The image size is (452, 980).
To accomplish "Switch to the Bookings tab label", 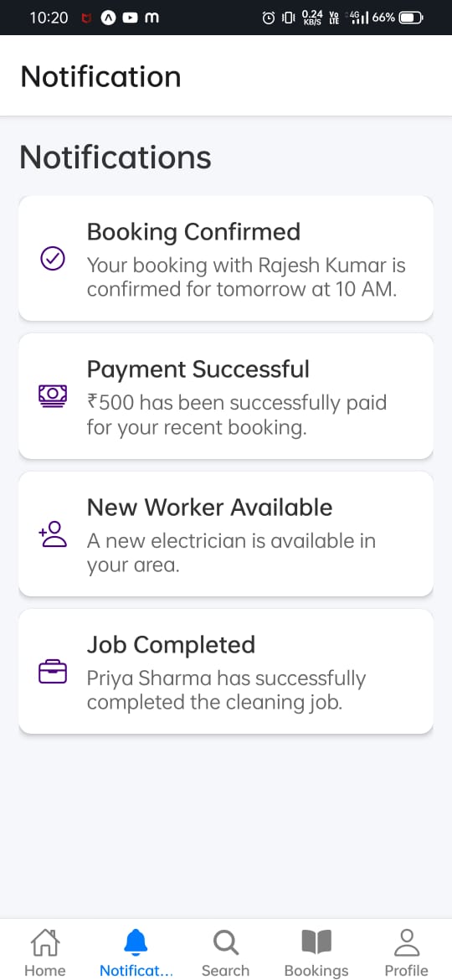I will tap(316, 971).
